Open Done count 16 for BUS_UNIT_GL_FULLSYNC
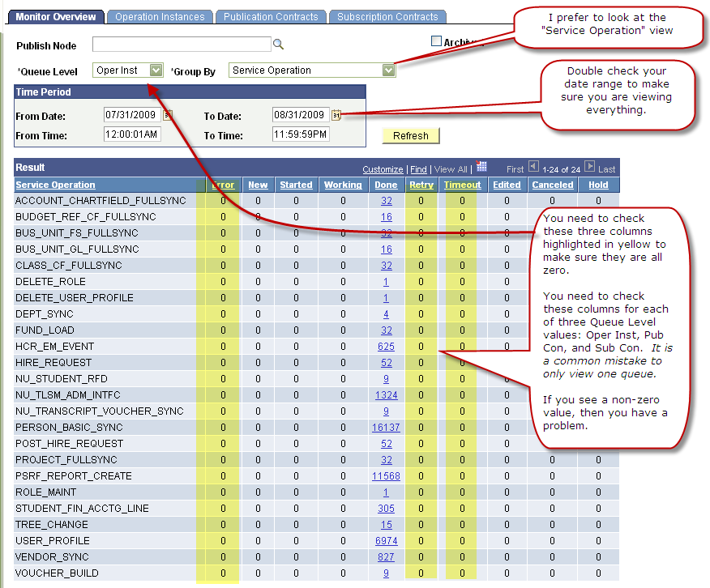This screenshot has height=588, width=710. click(387, 249)
